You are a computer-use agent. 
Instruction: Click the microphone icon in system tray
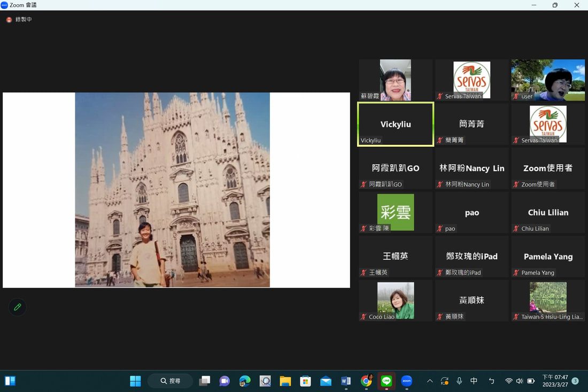pyautogui.click(x=459, y=381)
